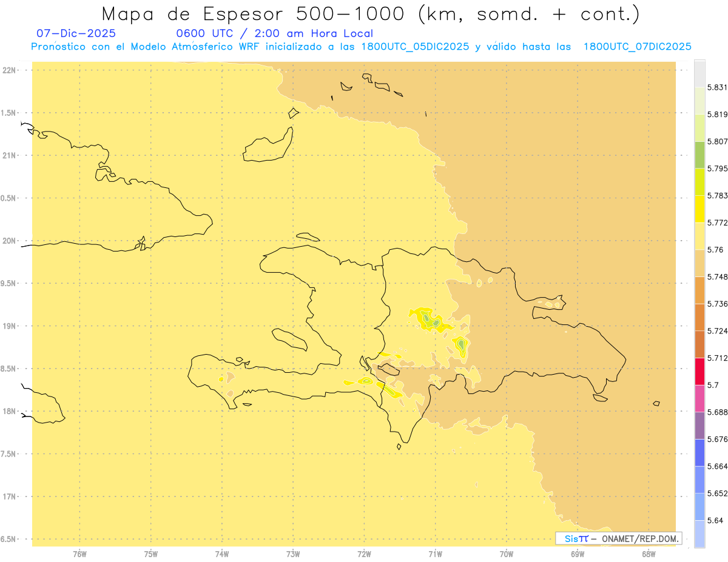Click the 22N latitude label
The height and width of the screenshot is (562, 728).
[9, 70]
